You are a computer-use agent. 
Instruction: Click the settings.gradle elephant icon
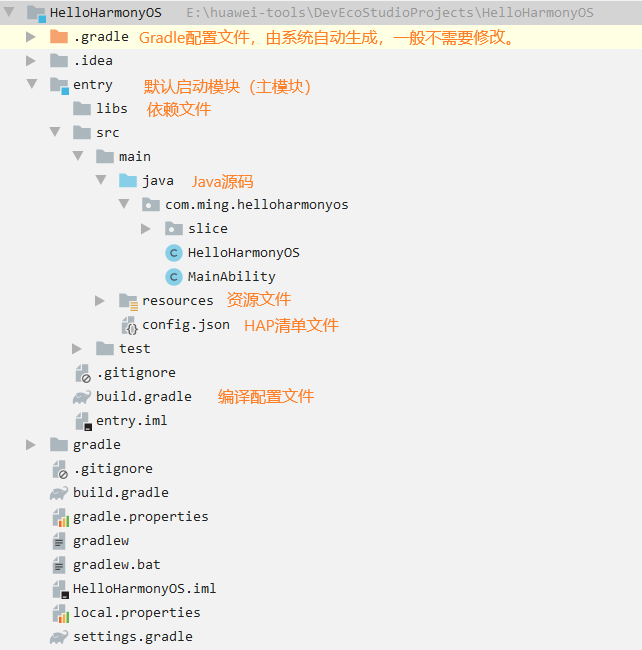pyautogui.click(x=59, y=637)
